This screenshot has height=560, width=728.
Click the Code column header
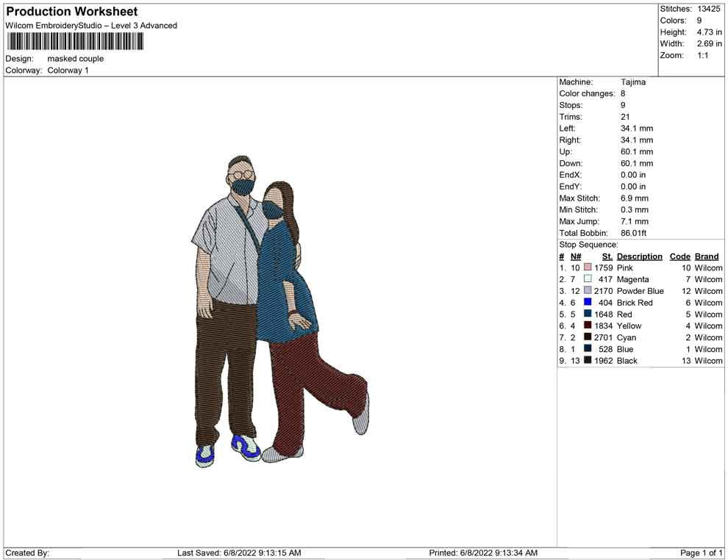pos(680,256)
